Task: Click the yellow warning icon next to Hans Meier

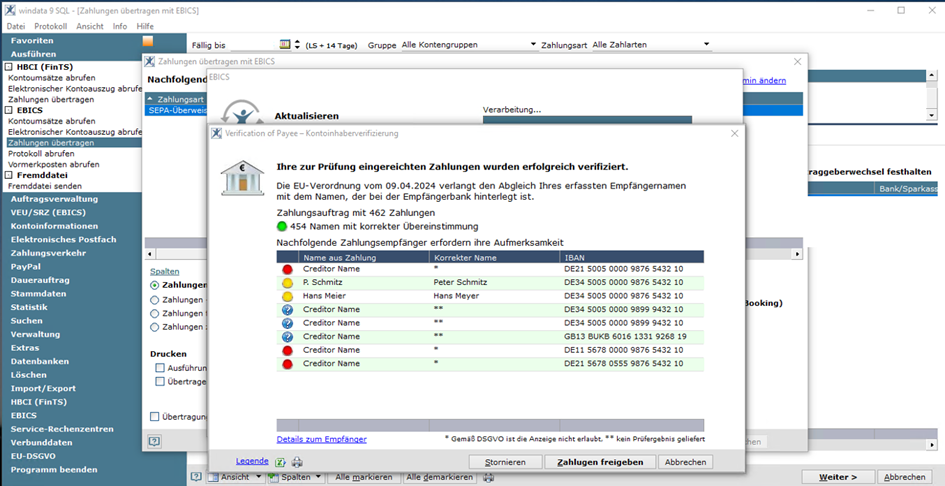Action: [x=287, y=296]
